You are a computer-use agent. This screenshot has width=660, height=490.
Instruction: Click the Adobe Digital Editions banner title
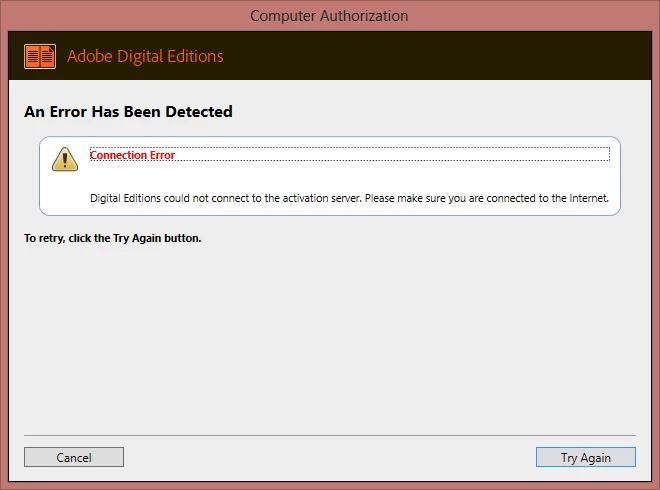[x=145, y=56]
